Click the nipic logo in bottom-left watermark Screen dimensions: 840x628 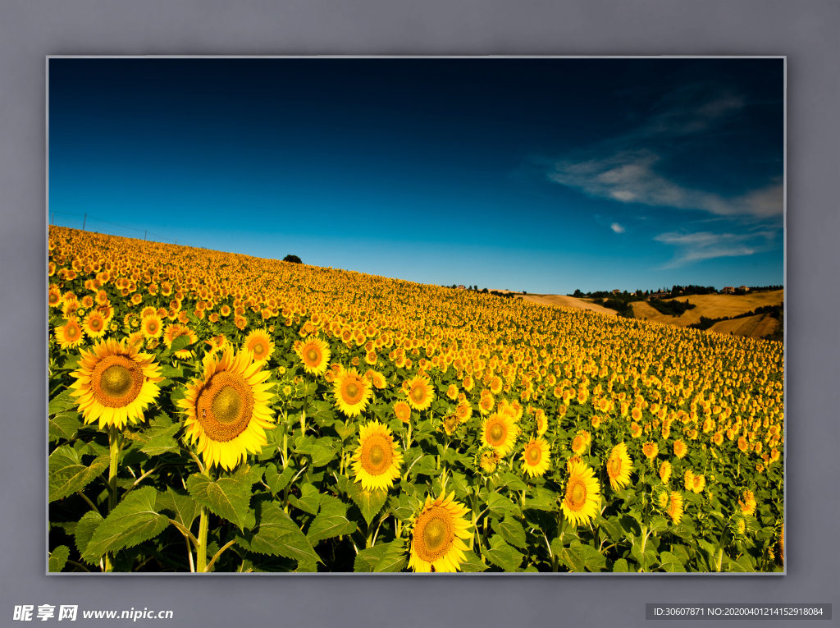(x=45, y=612)
